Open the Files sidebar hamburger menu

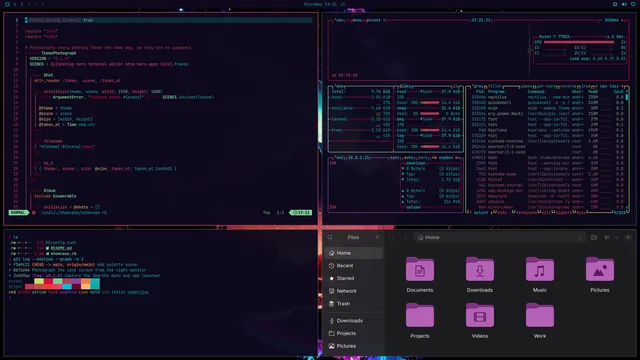click(377, 237)
